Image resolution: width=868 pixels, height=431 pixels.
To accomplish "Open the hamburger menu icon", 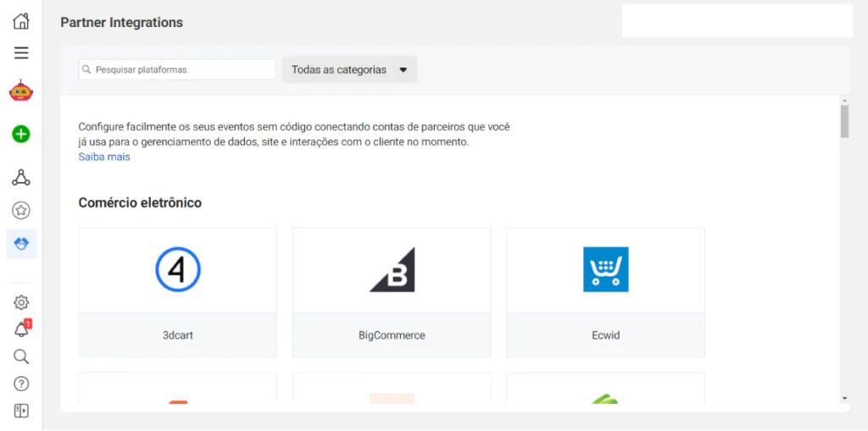I will (x=21, y=53).
